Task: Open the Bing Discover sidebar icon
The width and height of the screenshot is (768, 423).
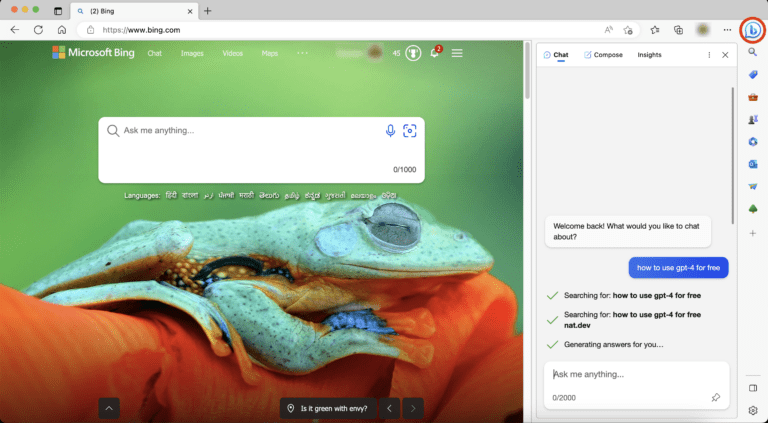Action: pyautogui.click(x=752, y=30)
